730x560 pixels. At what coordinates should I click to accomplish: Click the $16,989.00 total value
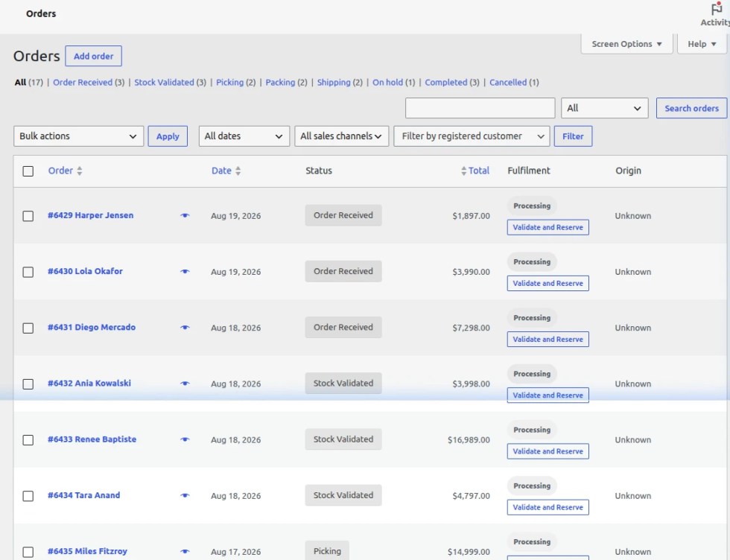click(469, 440)
